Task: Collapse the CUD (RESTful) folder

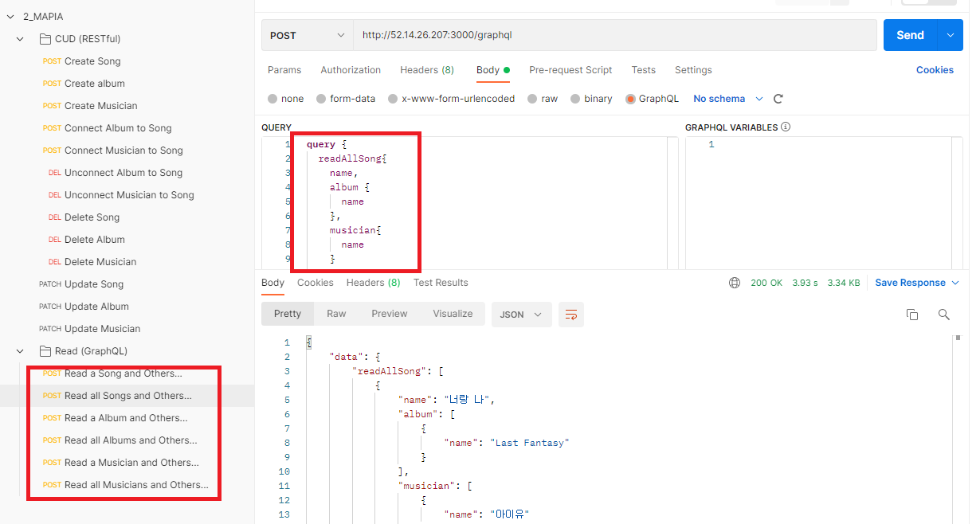Action: coord(19,38)
